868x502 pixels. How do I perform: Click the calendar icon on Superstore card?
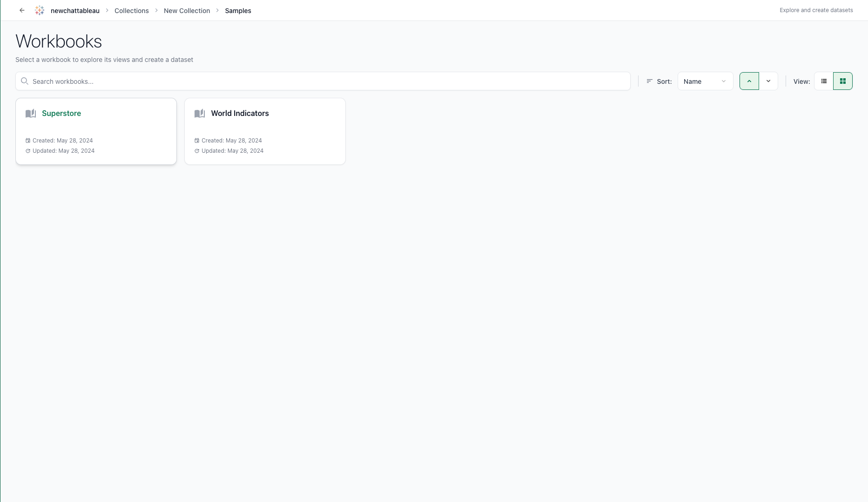click(28, 140)
